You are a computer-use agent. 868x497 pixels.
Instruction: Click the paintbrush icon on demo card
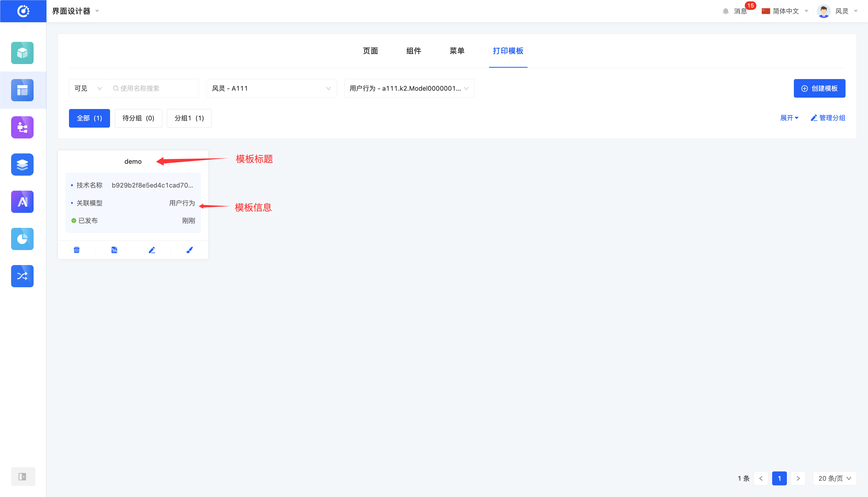pyautogui.click(x=189, y=250)
